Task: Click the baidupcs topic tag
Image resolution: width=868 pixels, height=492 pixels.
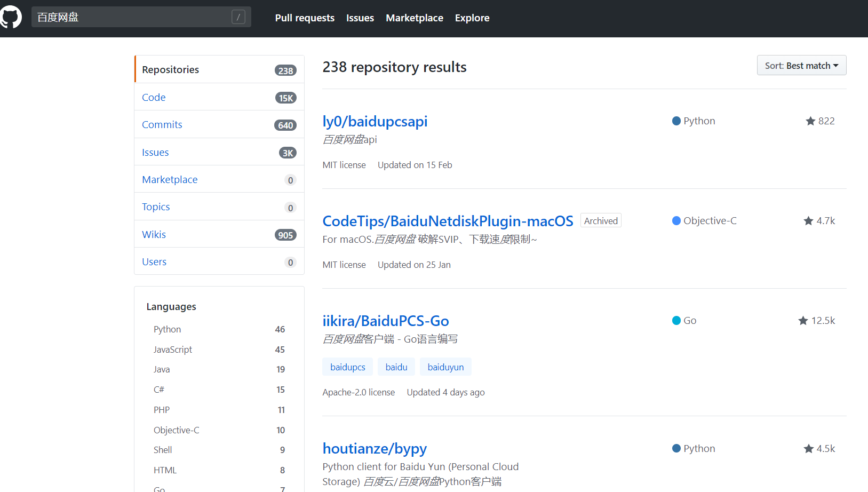Action: coord(347,367)
